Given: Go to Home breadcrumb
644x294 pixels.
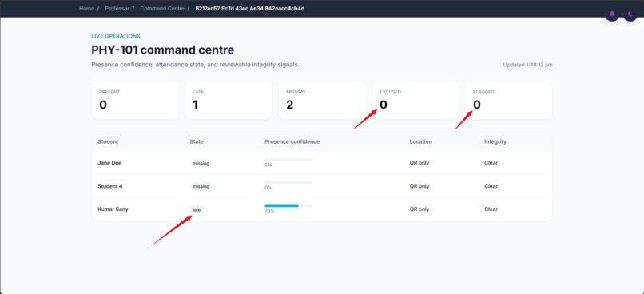Looking at the screenshot, I should tap(86, 8).
